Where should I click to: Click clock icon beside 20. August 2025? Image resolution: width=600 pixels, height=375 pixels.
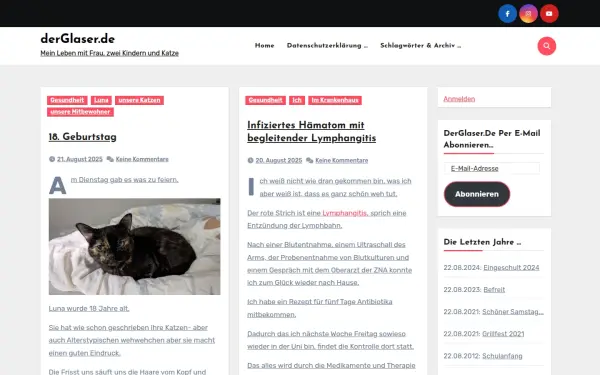point(251,160)
